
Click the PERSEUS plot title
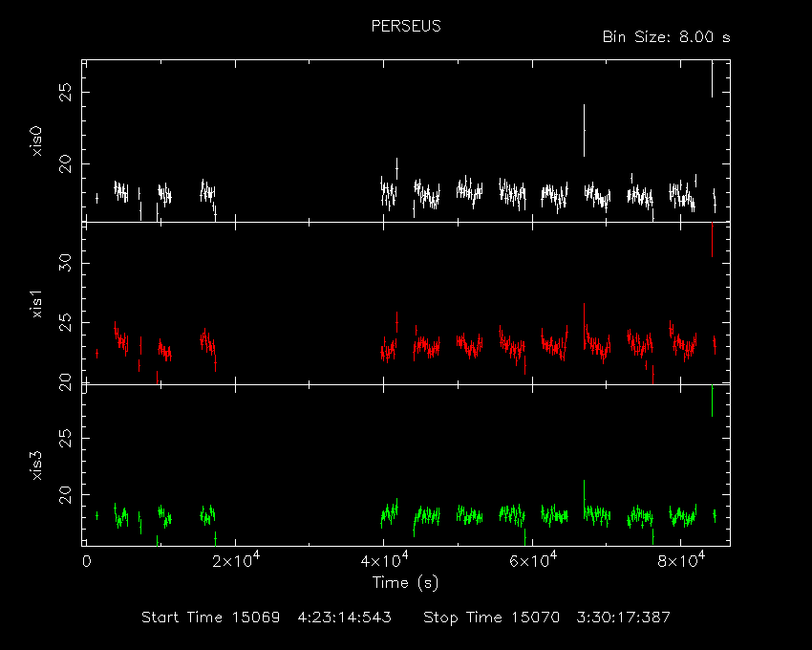406,26
